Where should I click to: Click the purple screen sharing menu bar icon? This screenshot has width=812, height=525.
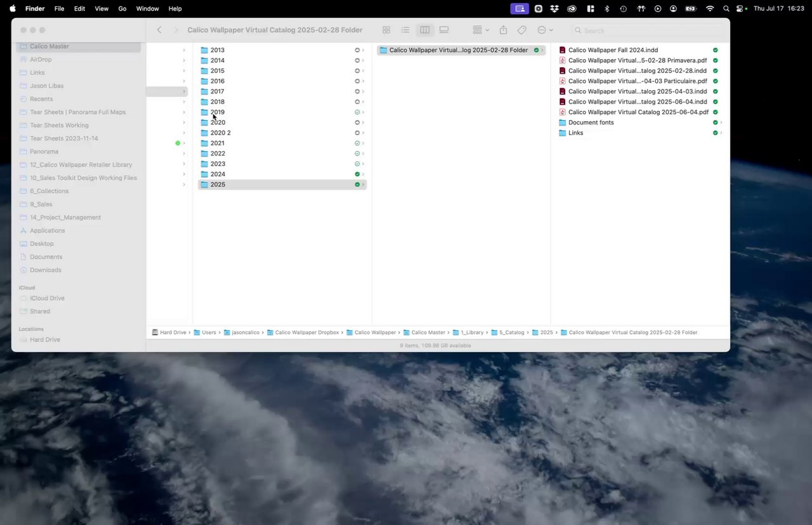point(520,8)
